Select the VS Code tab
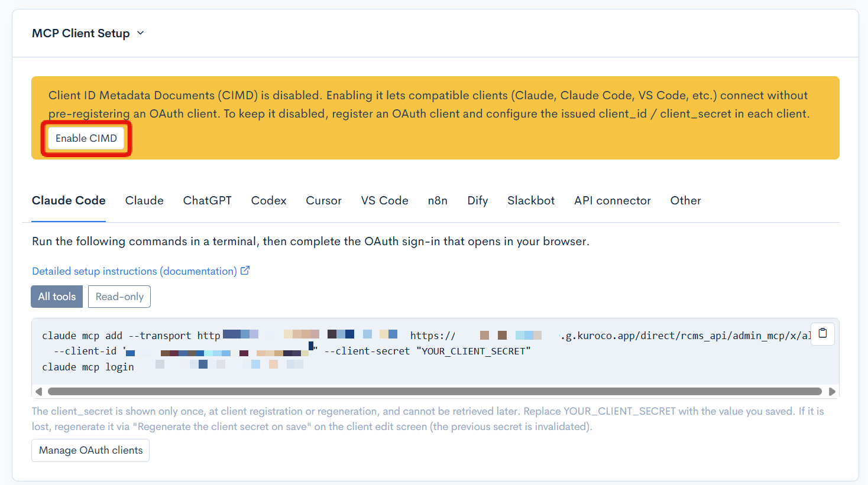Image resolution: width=868 pixels, height=485 pixels. [x=385, y=201]
